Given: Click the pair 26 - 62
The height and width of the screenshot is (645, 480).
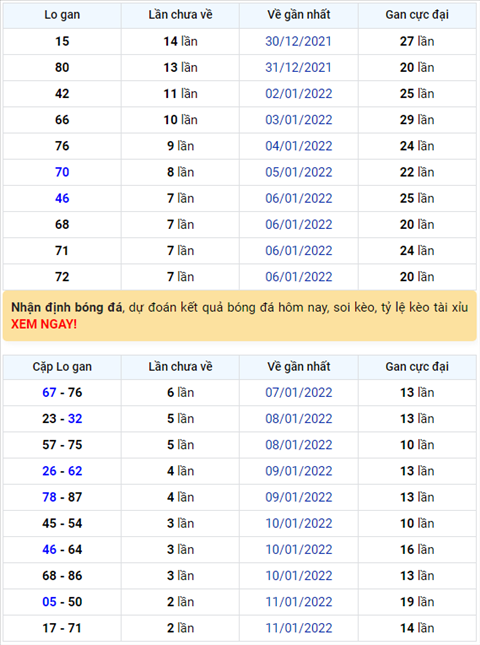Looking at the screenshot, I should [62, 471].
